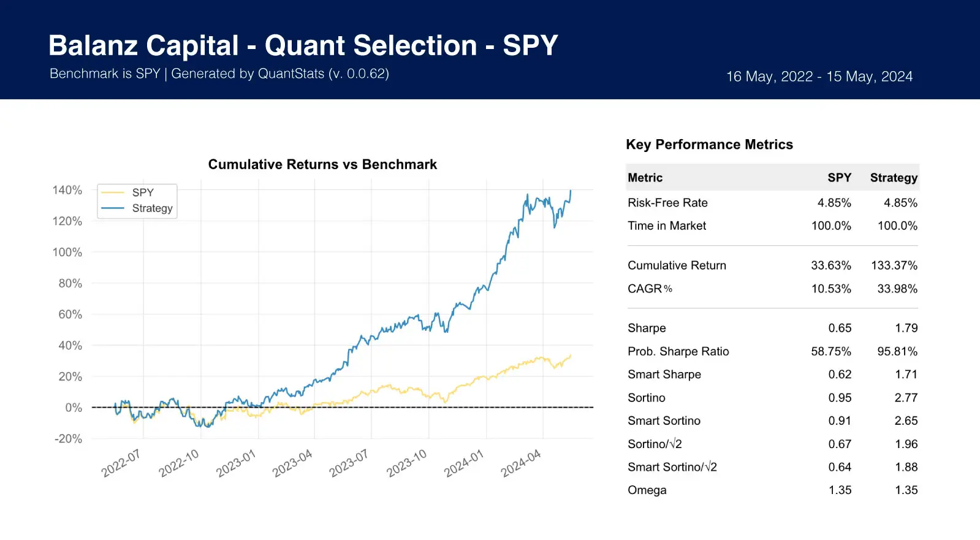Image resolution: width=980 pixels, height=540 pixels.
Task: Click the Key Performance Metrics heading
Action: tap(709, 145)
